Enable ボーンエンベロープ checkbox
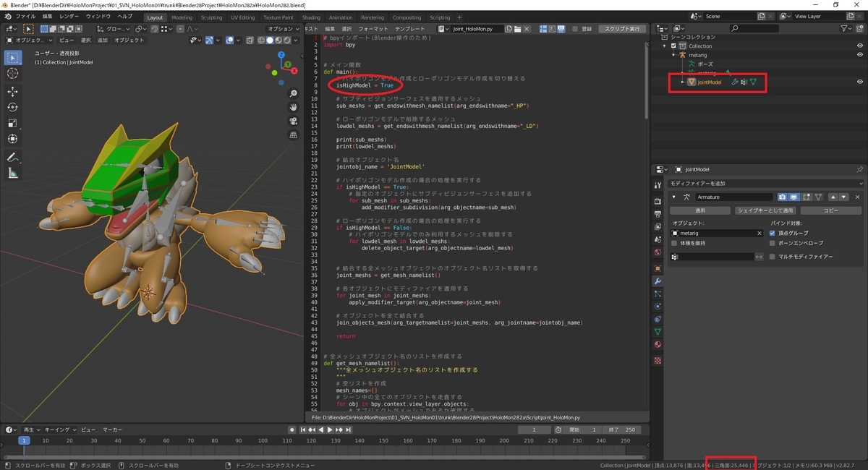Viewport: 868px width, 470px height. click(x=773, y=243)
